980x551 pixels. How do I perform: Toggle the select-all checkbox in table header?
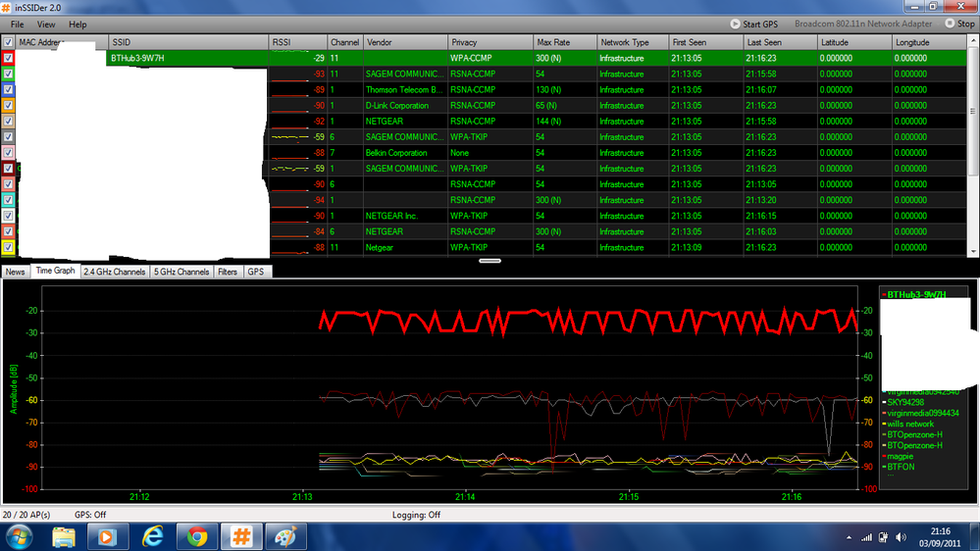[x=9, y=43]
